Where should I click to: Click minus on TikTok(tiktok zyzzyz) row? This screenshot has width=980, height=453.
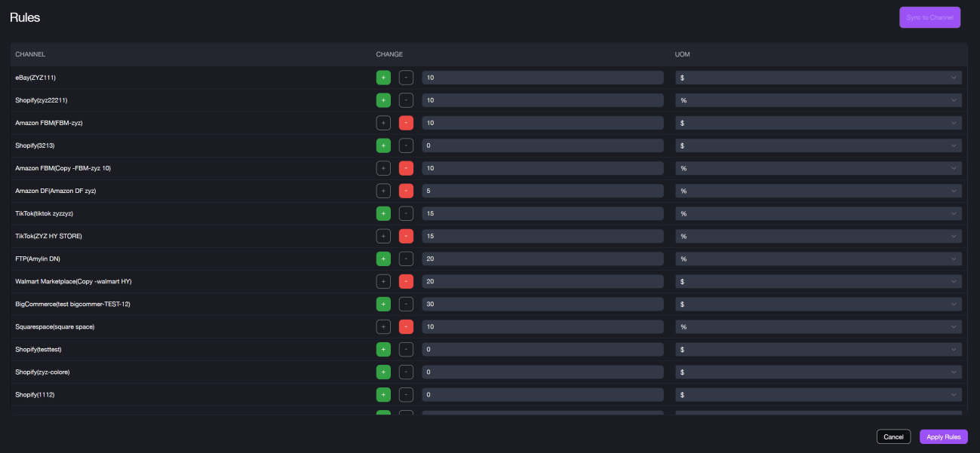pos(406,213)
